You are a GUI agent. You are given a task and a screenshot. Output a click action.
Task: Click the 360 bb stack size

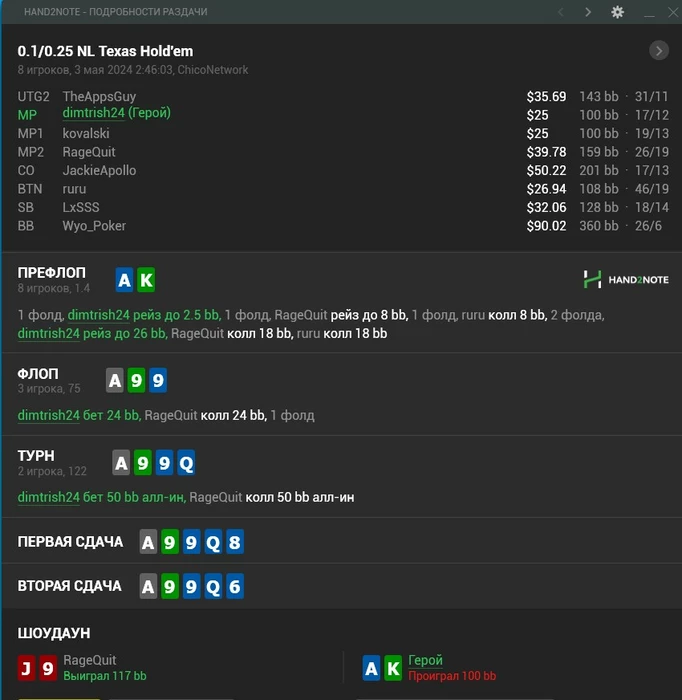pos(599,226)
